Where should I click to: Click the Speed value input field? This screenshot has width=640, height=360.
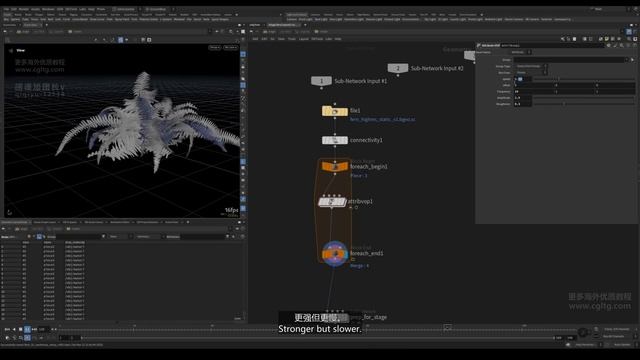(522, 79)
